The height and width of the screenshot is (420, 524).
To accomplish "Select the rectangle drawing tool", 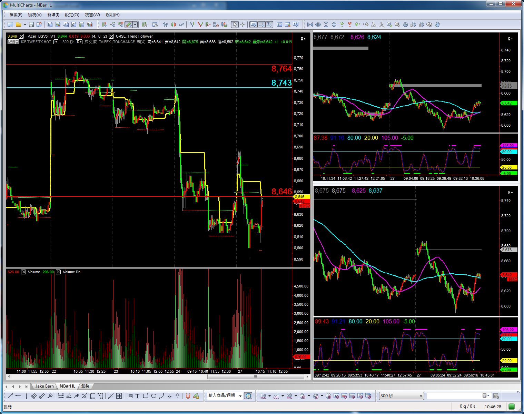I will pyautogui.click(x=146, y=396).
